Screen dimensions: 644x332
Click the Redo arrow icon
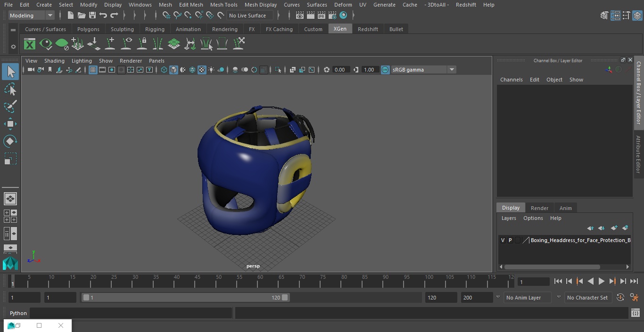click(114, 16)
